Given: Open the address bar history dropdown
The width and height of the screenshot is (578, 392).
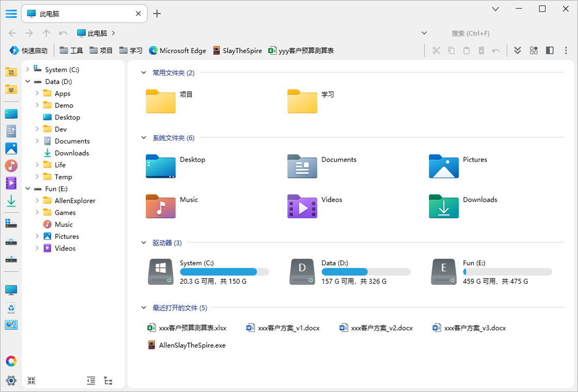Looking at the screenshot, I should [424, 33].
